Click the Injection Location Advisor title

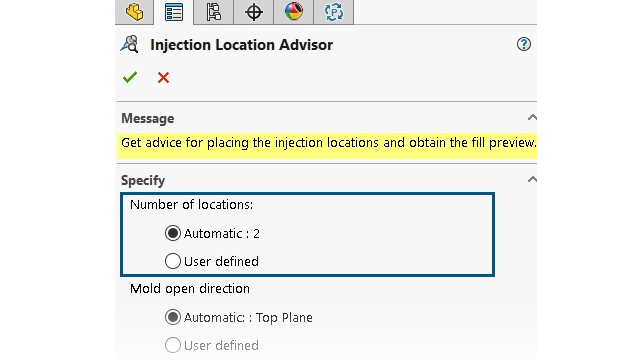coord(242,45)
